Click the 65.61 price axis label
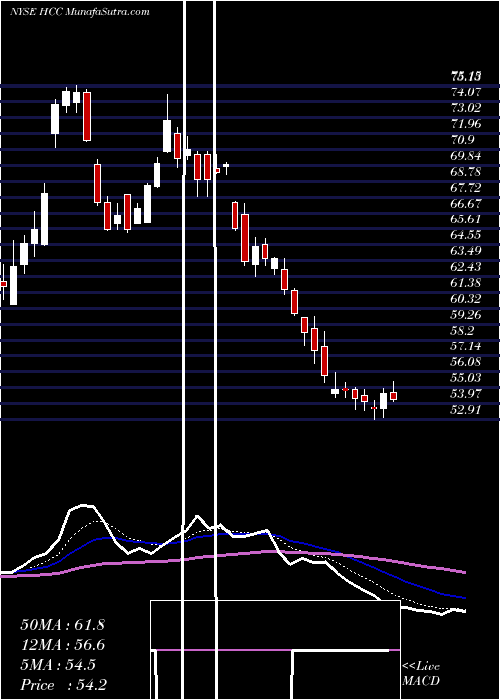 pyautogui.click(x=466, y=219)
